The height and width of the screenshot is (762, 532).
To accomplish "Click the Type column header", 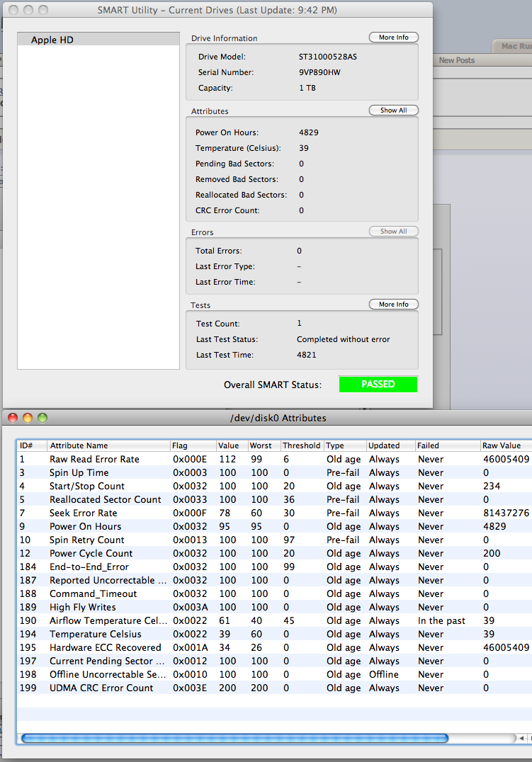I will point(345,445).
